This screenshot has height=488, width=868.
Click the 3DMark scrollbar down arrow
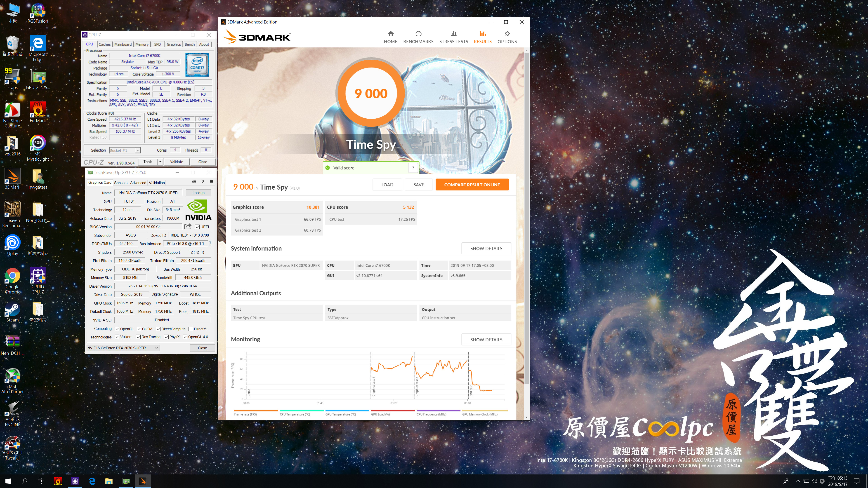[526, 417]
